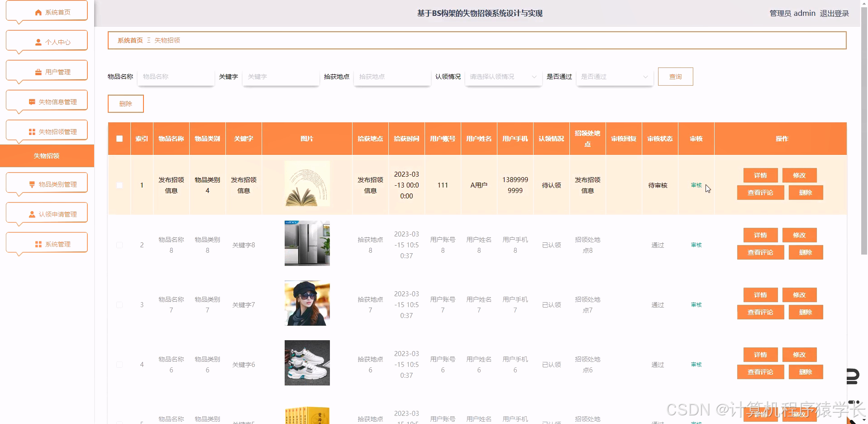Click 待审核 status in row 1
868x424 pixels.
[658, 185]
